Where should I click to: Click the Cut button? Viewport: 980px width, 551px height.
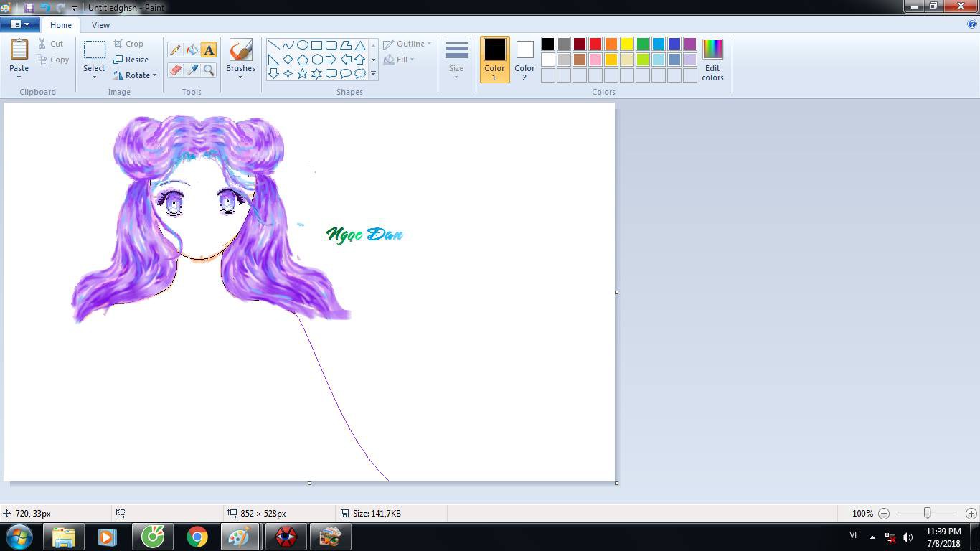pyautogui.click(x=51, y=44)
